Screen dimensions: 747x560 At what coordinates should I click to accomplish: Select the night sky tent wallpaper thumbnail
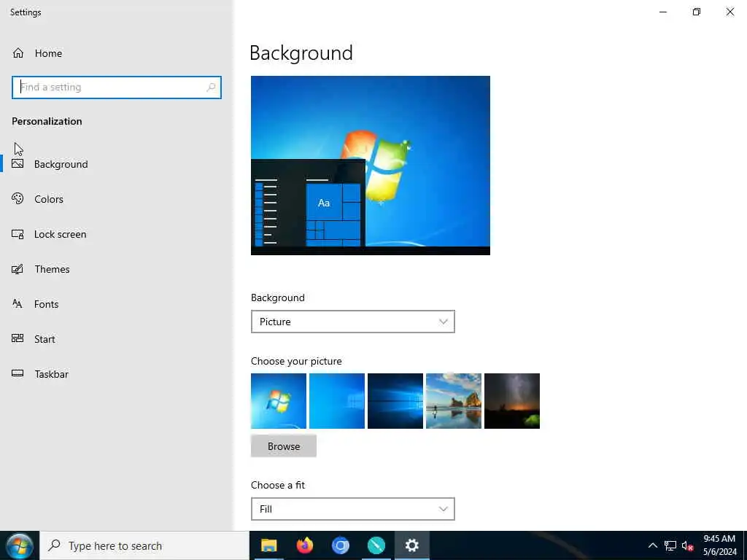click(512, 401)
